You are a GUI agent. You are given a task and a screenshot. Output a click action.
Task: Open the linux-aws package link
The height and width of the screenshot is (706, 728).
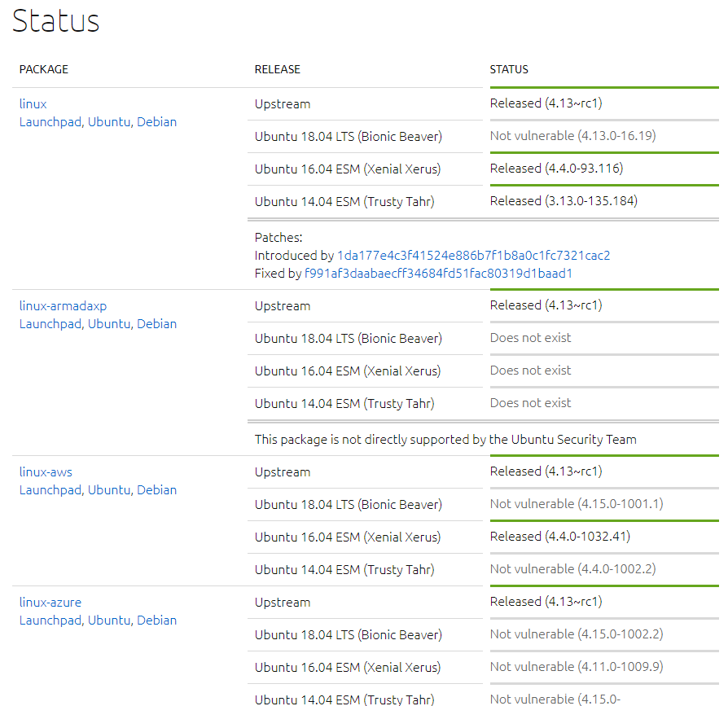pyautogui.click(x=46, y=472)
